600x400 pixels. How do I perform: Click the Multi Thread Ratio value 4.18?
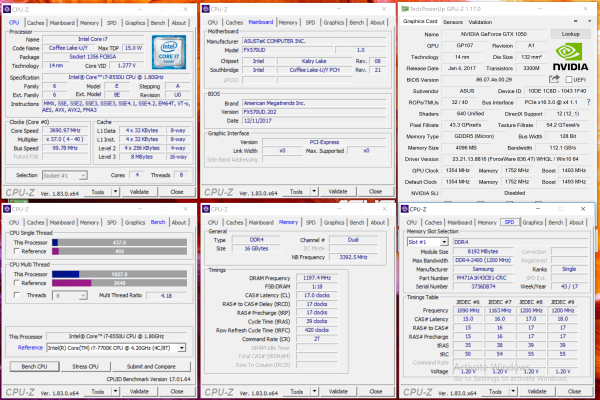point(166,296)
